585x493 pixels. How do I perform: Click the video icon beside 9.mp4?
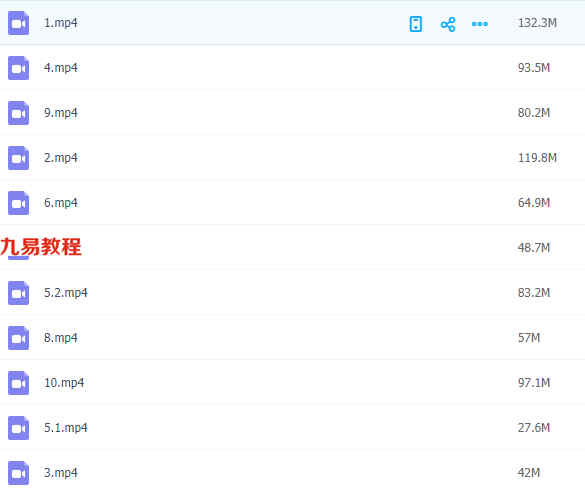[x=19, y=113]
